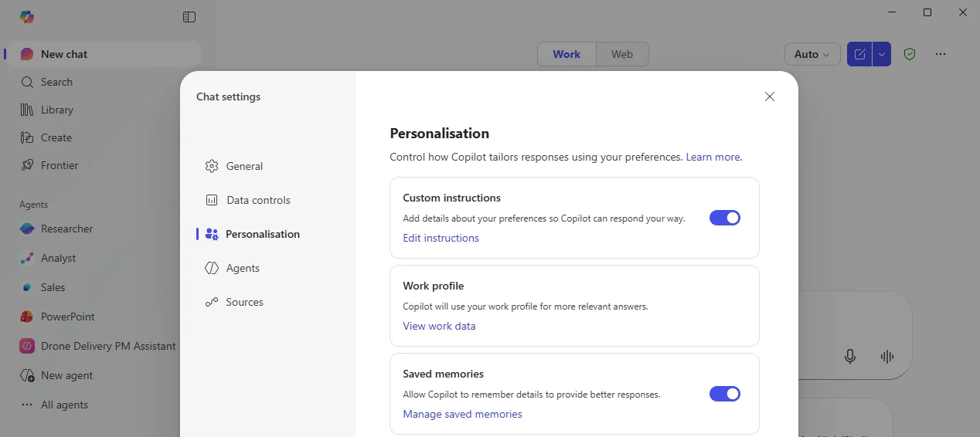Open the Researcher agent icon
Screen dimensions: 980x437
pos(27,229)
